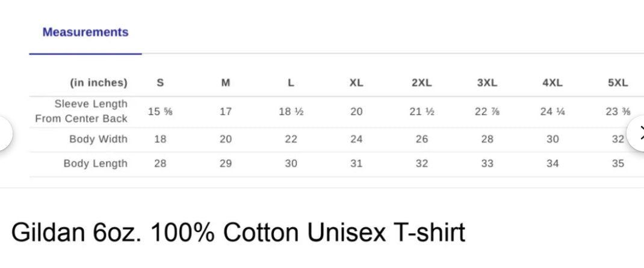Select the Body Width value 24 for XL

[356, 139]
